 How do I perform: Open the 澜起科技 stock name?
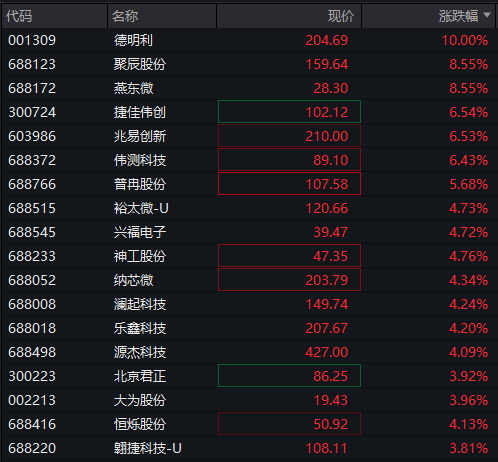(x=140, y=304)
